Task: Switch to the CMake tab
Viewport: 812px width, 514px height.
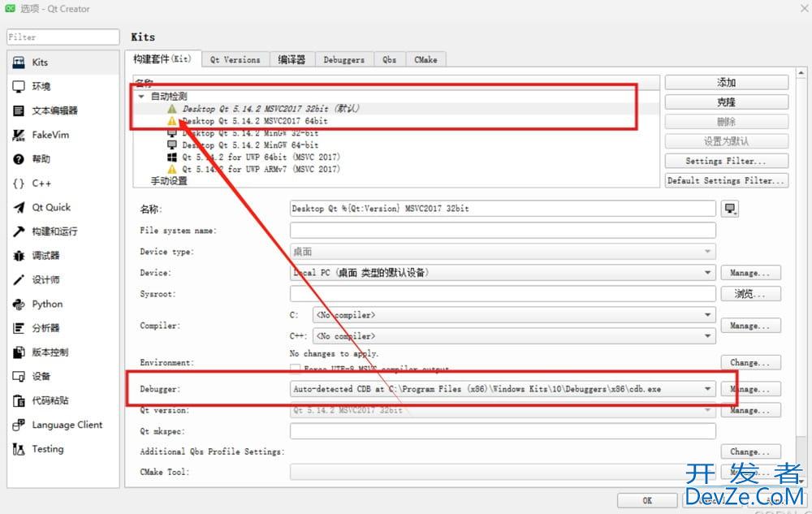Action: [425, 60]
